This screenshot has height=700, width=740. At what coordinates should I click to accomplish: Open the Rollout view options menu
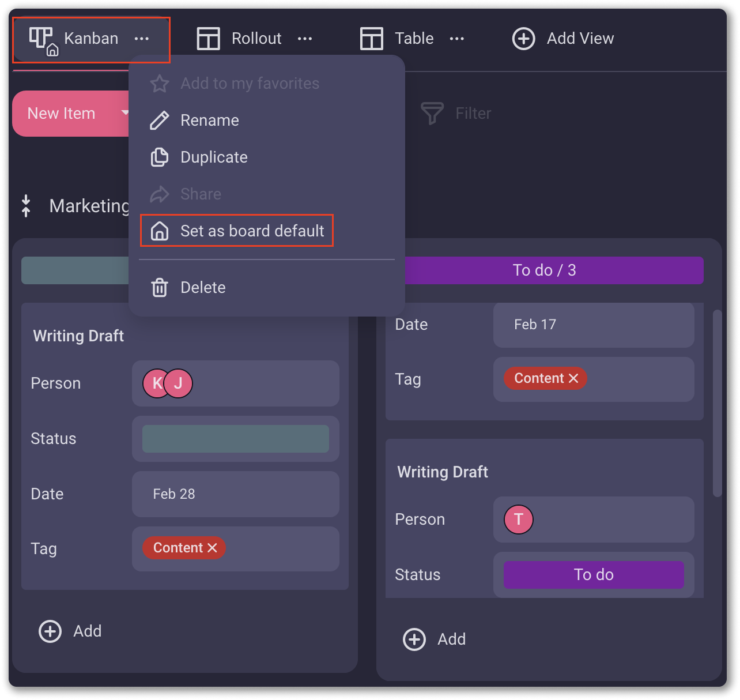tap(305, 39)
